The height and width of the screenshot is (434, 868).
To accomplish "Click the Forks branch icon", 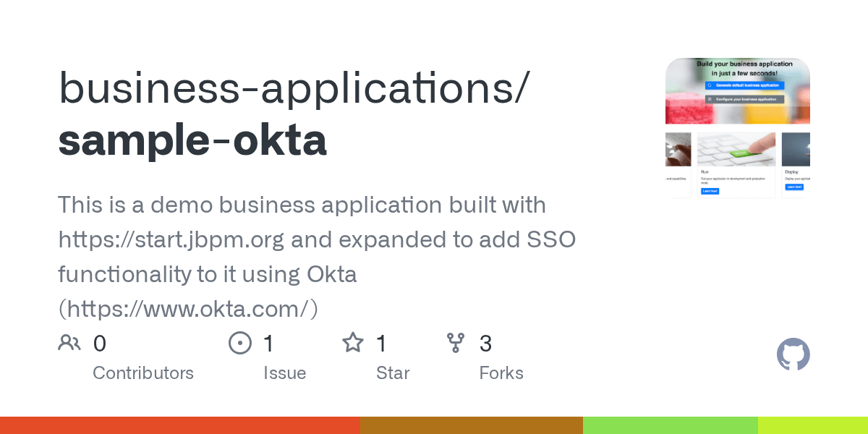I will (x=456, y=343).
